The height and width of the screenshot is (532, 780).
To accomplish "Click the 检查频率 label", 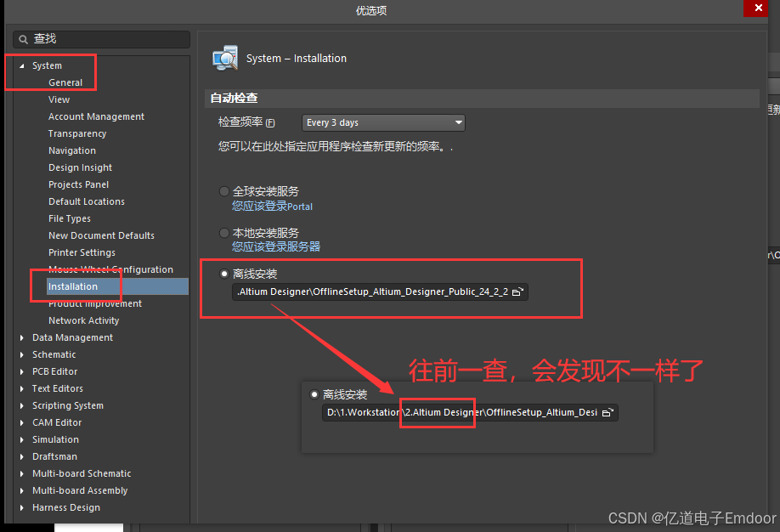I will coord(246,122).
